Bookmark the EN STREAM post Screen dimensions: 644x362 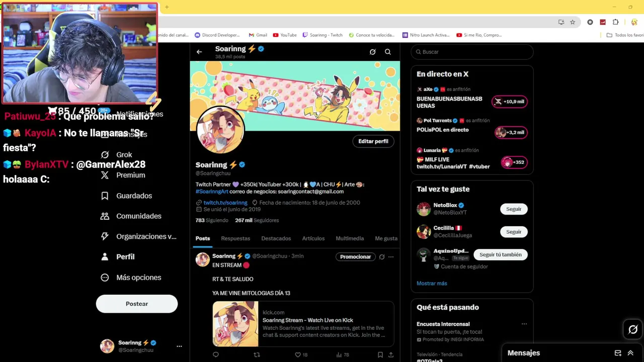pos(380,354)
